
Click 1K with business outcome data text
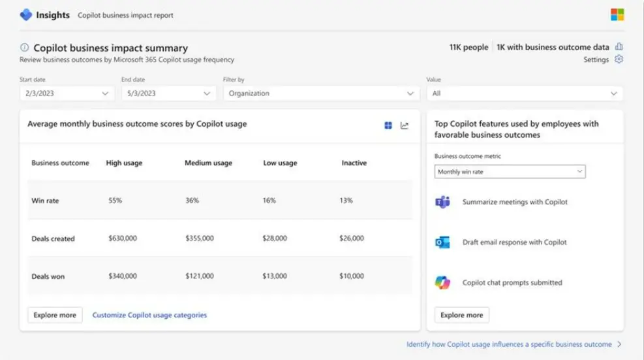coord(553,47)
